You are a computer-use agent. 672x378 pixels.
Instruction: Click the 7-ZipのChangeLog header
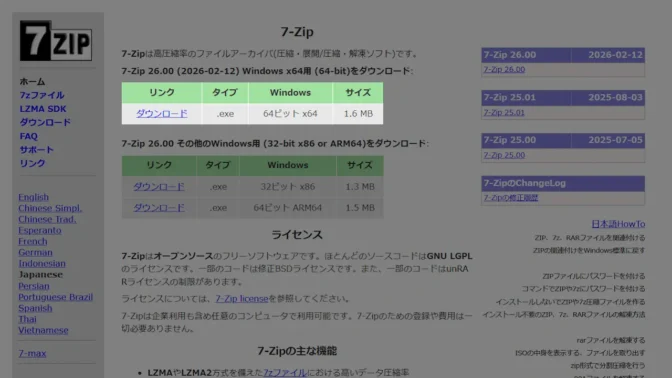[x=525, y=183]
